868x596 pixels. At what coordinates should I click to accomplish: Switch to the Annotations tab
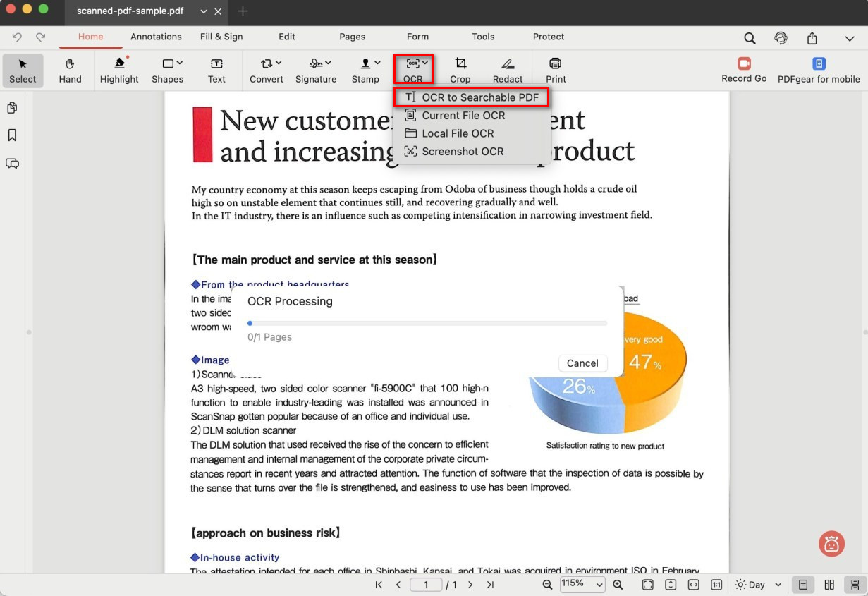[x=156, y=37]
